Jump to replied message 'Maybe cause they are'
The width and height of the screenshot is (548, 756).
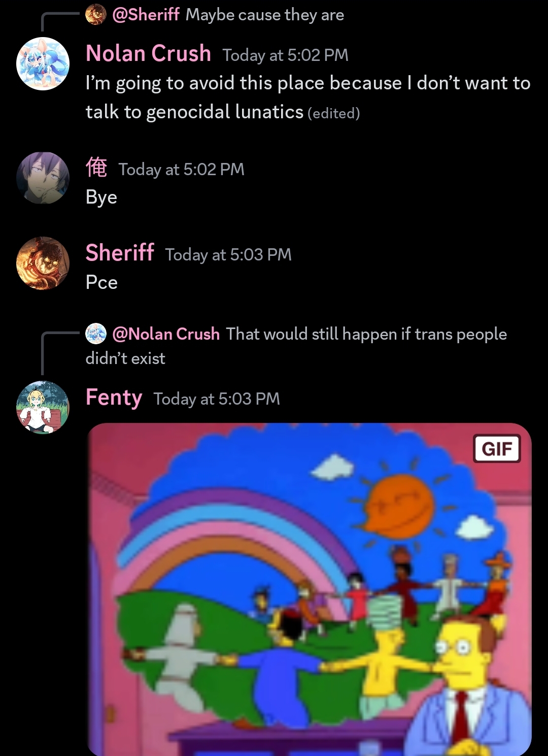pyautogui.click(x=265, y=15)
